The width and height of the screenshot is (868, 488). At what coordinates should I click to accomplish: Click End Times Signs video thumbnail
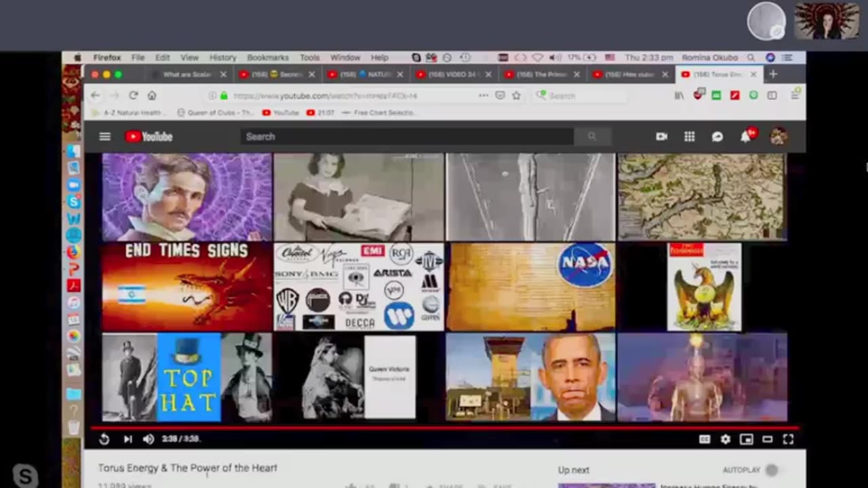(186, 287)
